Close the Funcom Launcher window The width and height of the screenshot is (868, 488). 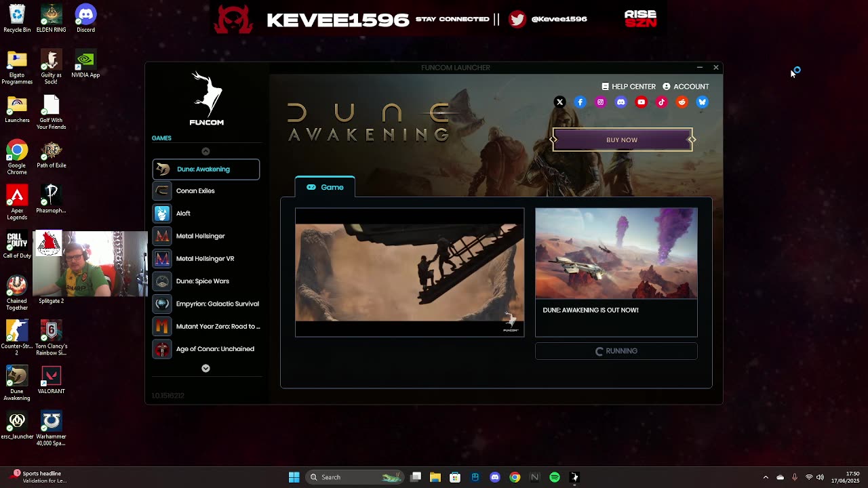[715, 68]
